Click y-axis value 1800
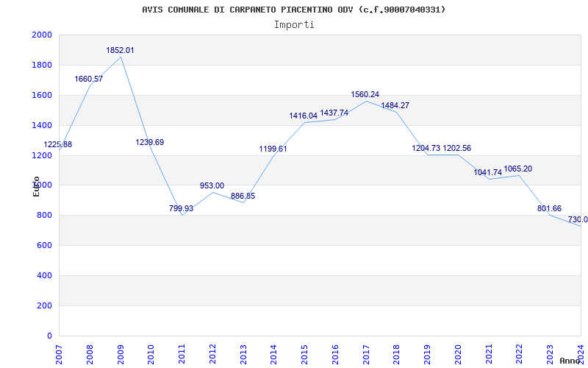Image resolution: width=588 pixels, height=368 pixels. tap(42, 65)
